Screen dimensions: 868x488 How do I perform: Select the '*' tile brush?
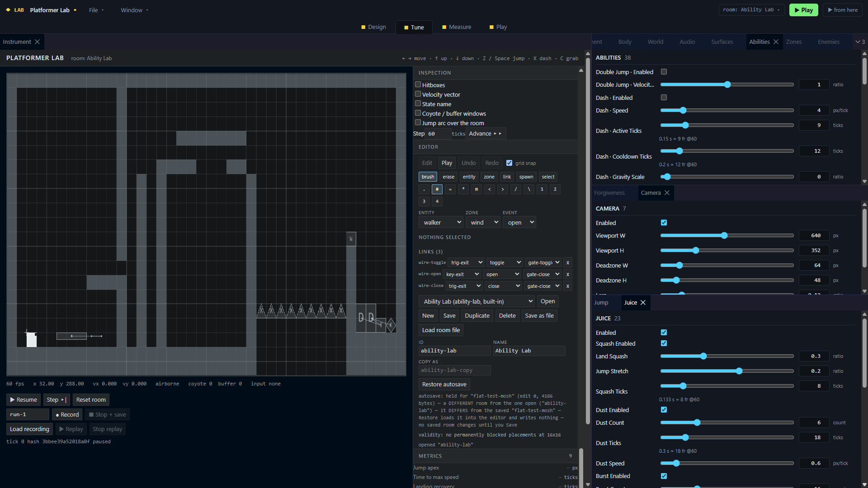coord(463,189)
